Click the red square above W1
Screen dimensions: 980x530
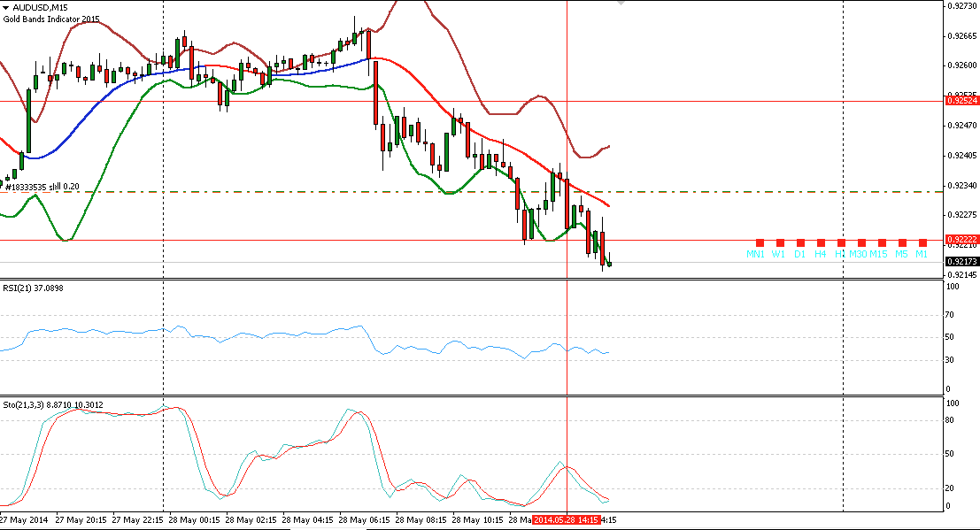pos(780,242)
